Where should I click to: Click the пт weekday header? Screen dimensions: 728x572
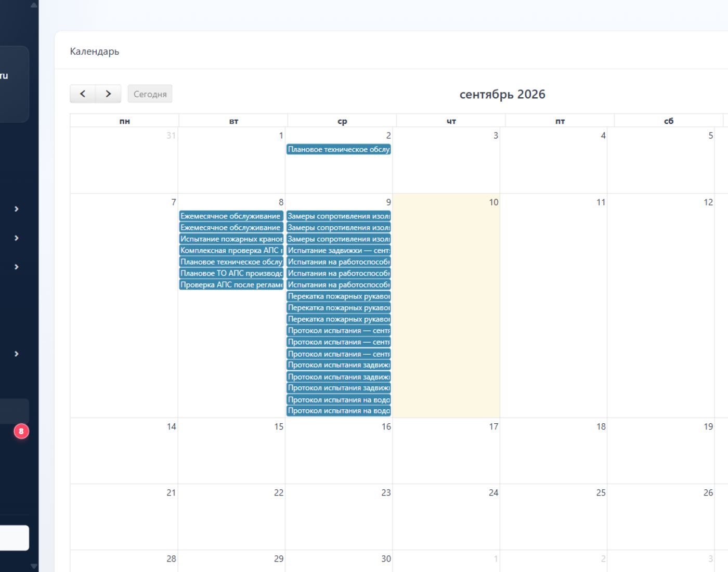coord(560,121)
